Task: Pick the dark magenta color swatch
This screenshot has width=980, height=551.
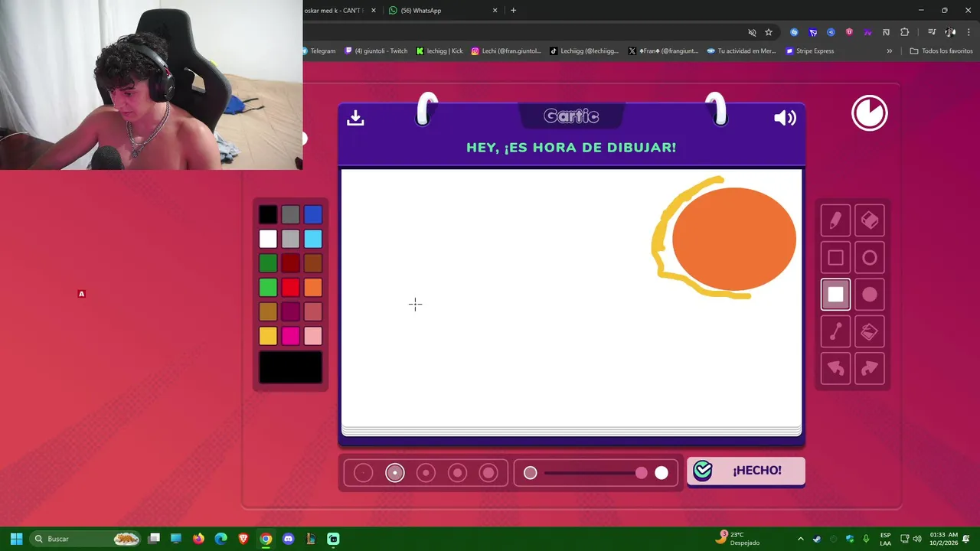Action: [x=290, y=311]
